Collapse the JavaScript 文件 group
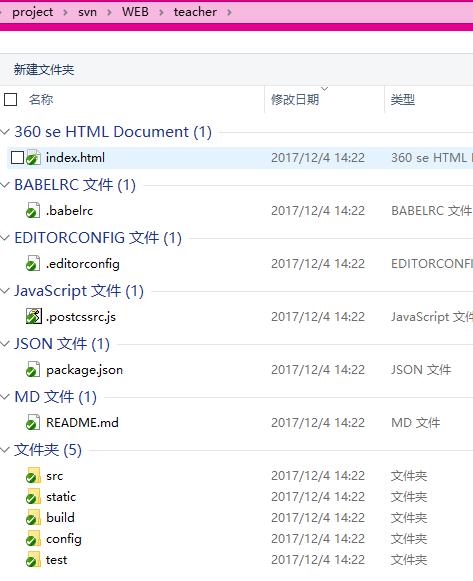Image resolution: width=473 pixels, height=581 pixels. tap(5, 291)
